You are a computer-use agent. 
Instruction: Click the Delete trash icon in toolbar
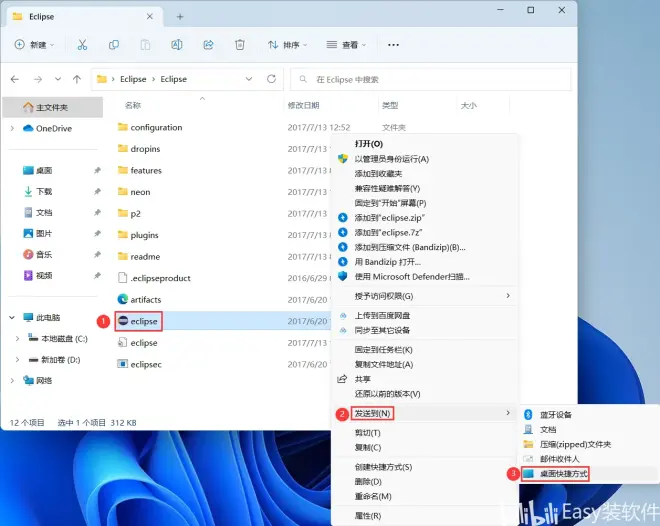(x=240, y=45)
